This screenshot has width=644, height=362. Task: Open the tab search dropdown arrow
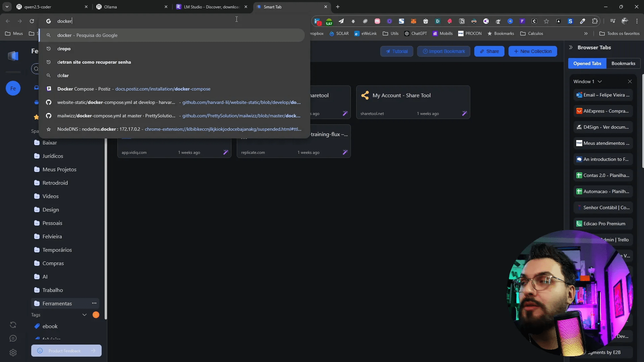7,7
